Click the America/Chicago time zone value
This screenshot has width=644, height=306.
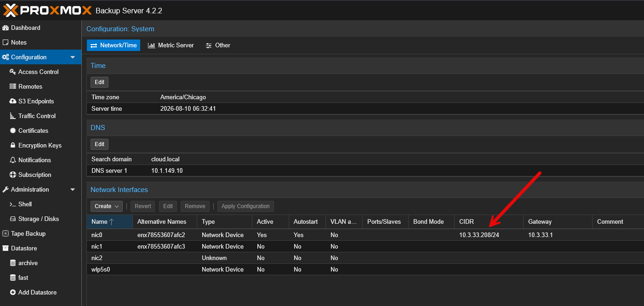183,97
